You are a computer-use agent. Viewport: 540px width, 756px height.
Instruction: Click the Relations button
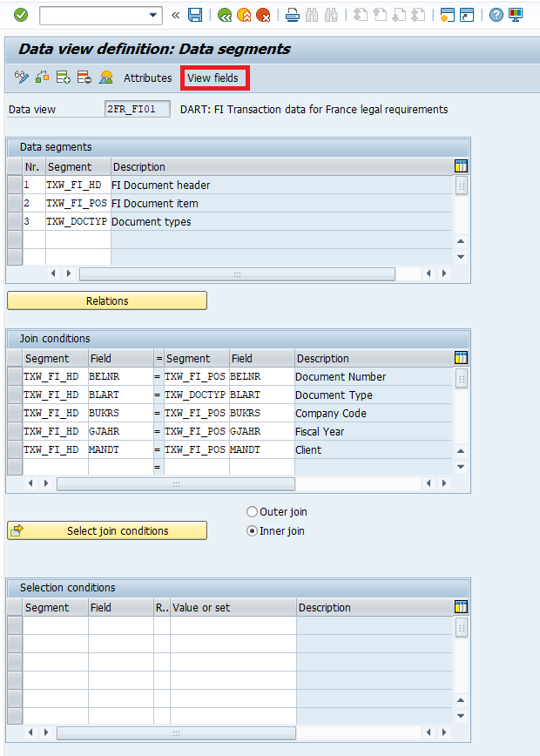coord(107,301)
